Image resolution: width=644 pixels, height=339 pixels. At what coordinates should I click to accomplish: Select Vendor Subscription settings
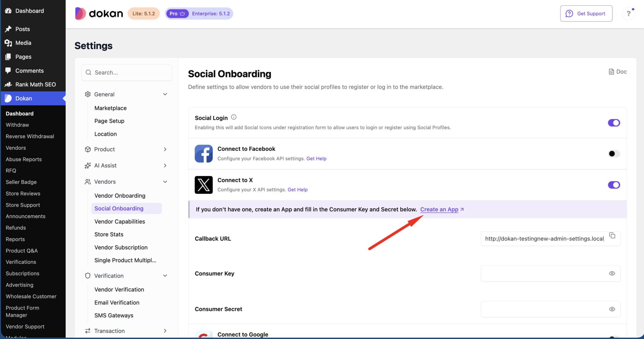[121, 247]
